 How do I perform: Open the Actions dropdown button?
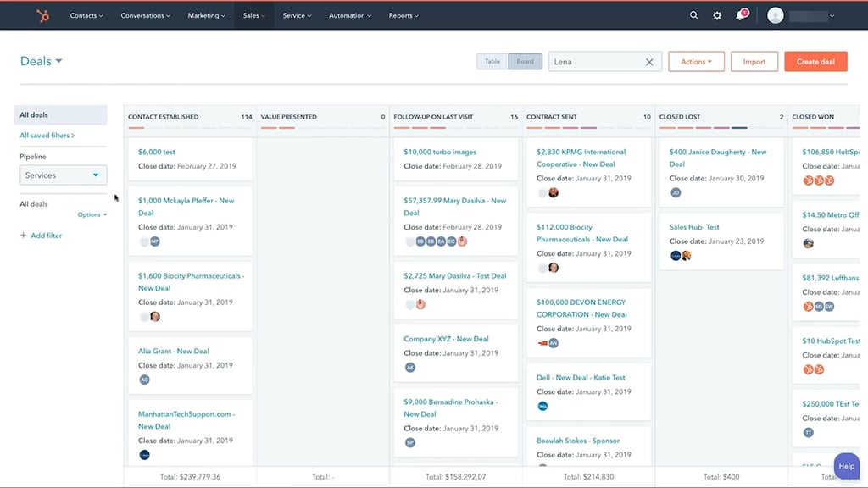[x=696, y=61]
